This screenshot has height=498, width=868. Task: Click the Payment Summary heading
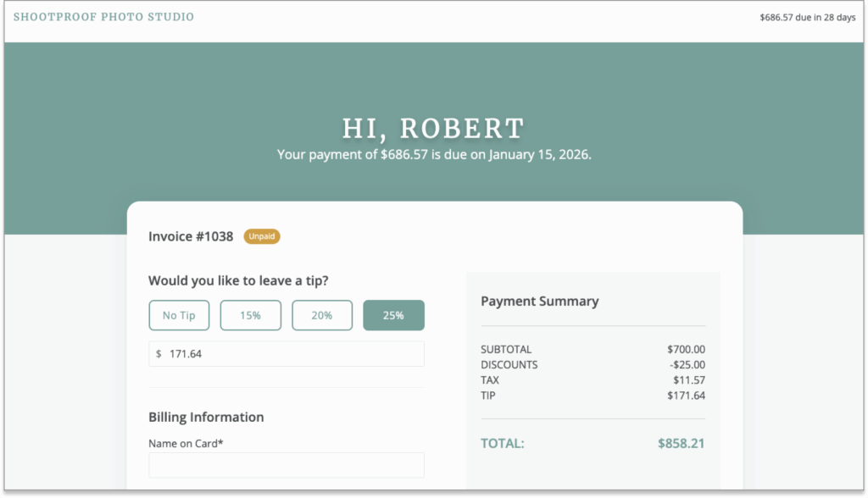click(x=540, y=301)
